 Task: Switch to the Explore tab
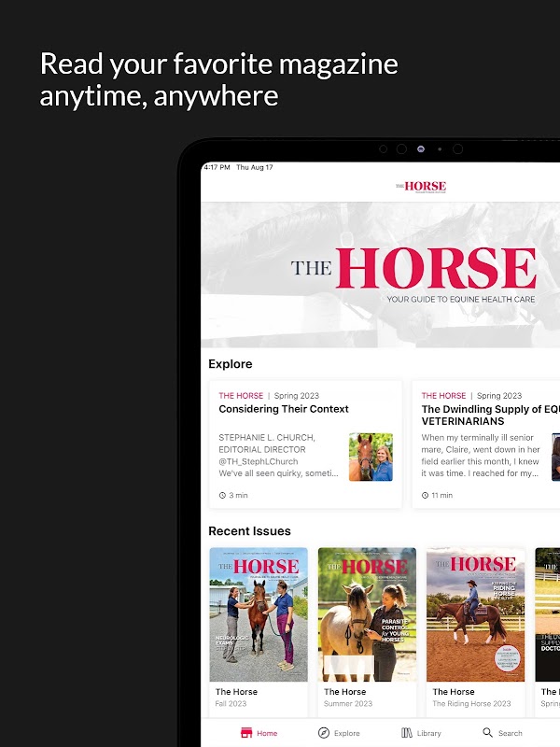339,733
